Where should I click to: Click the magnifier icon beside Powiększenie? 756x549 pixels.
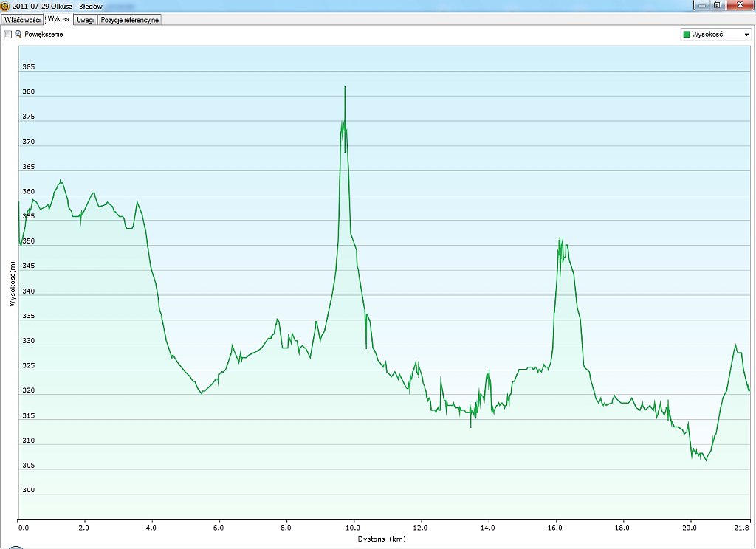point(18,35)
